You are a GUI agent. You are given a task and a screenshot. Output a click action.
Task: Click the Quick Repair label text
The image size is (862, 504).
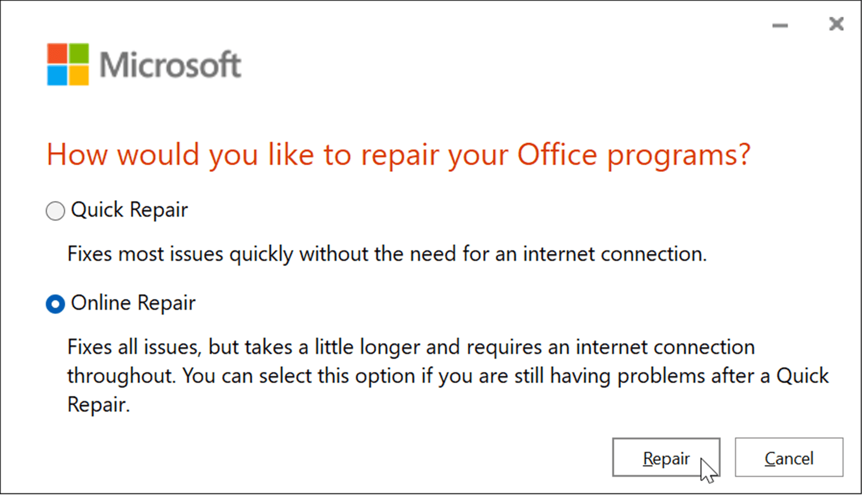pyautogui.click(x=129, y=209)
